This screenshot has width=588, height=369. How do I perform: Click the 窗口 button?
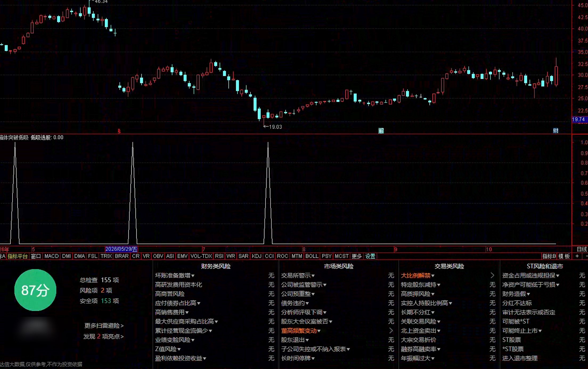click(x=36, y=256)
